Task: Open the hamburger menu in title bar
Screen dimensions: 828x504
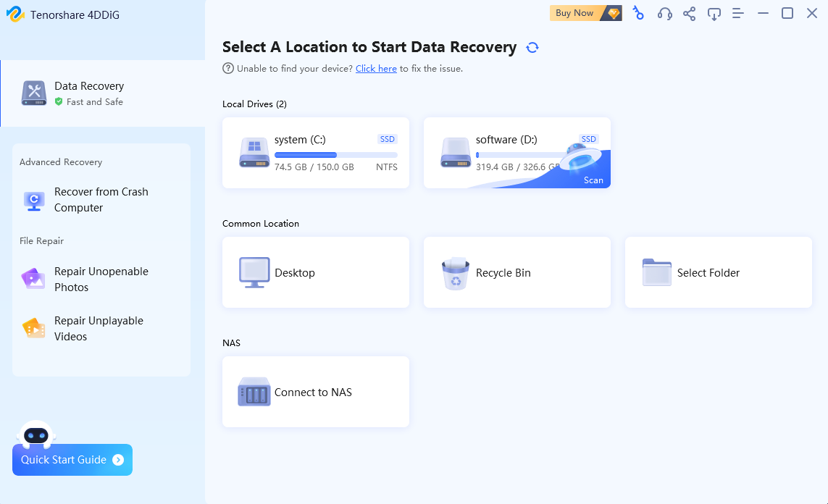Action: (738, 13)
